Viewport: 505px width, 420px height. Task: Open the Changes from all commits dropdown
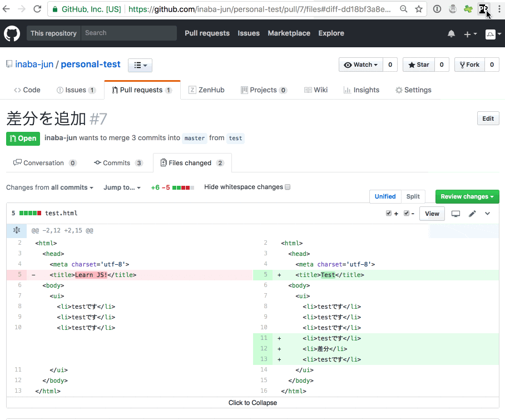tap(49, 187)
